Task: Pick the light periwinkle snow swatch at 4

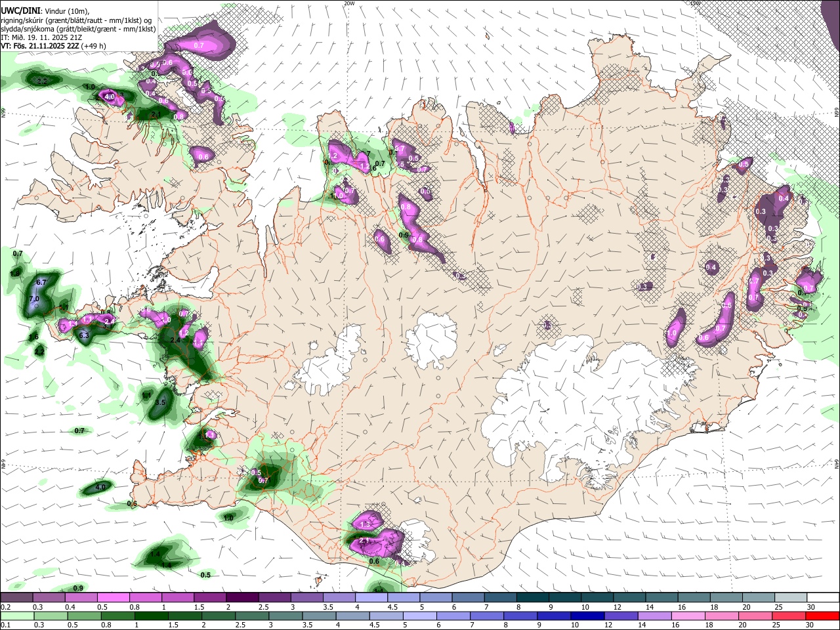Action: coord(371,598)
